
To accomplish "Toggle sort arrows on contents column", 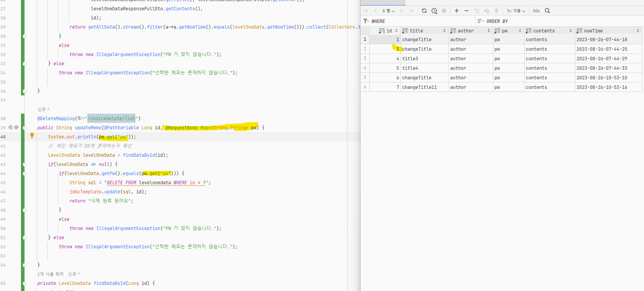I will point(571,31).
